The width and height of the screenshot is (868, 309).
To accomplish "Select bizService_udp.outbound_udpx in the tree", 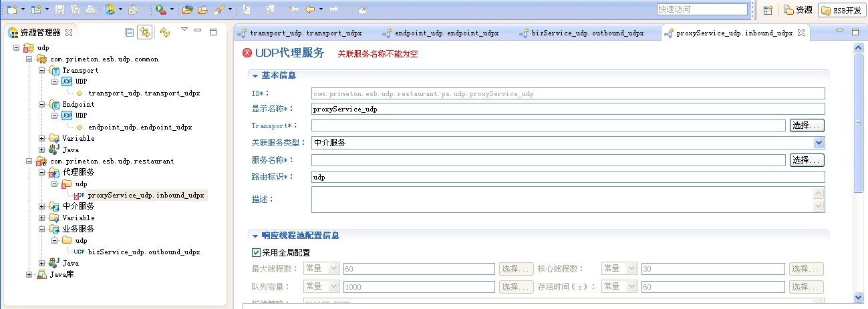I will click(144, 252).
